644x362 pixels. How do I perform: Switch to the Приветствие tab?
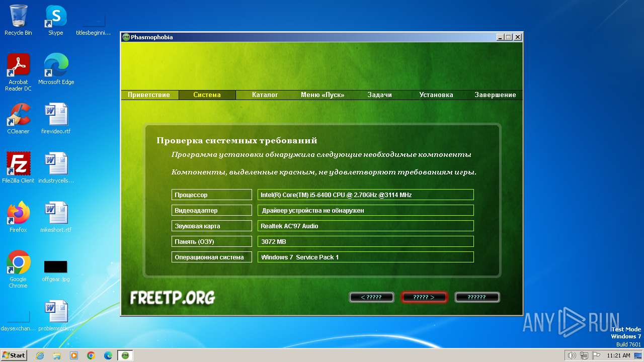click(149, 95)
